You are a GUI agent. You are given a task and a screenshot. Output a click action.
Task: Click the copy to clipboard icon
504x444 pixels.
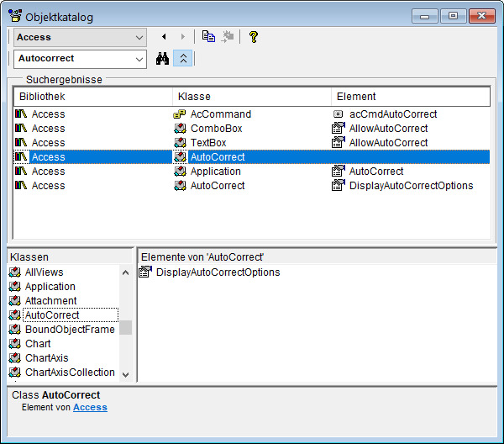pyautogui.click(x=208, y=37)
